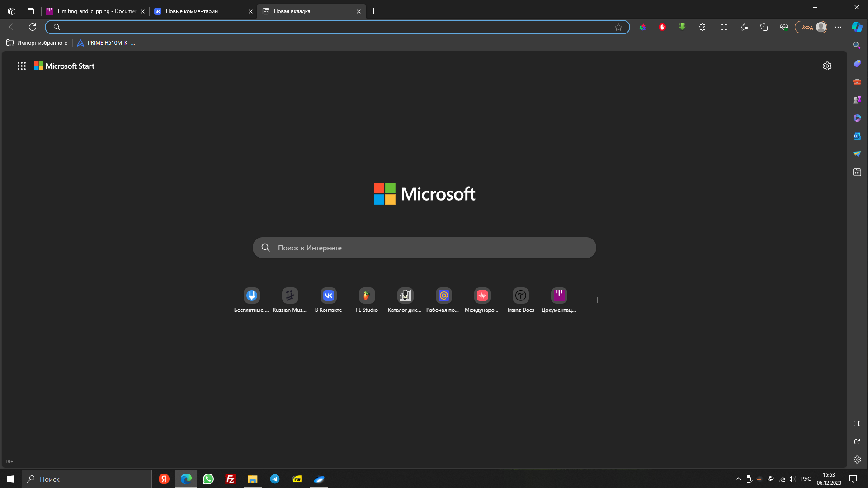Click the Поиск в Интернете search box

tap(424, 248)
